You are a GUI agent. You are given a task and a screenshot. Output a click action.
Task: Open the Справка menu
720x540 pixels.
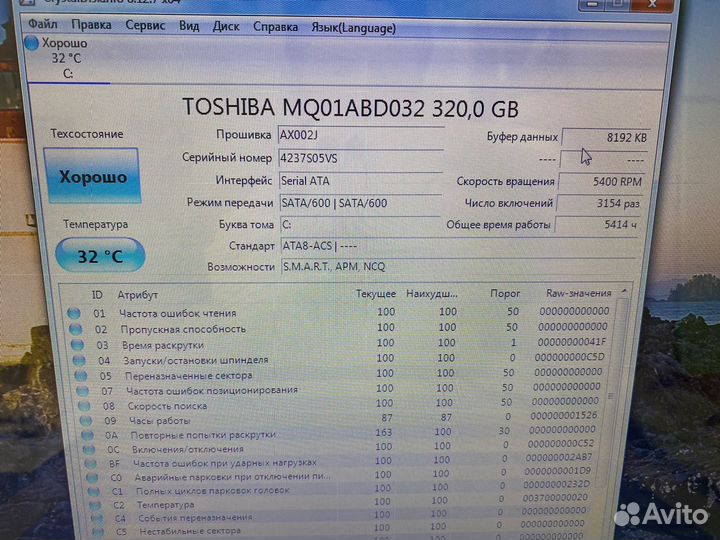coord(276,27)
